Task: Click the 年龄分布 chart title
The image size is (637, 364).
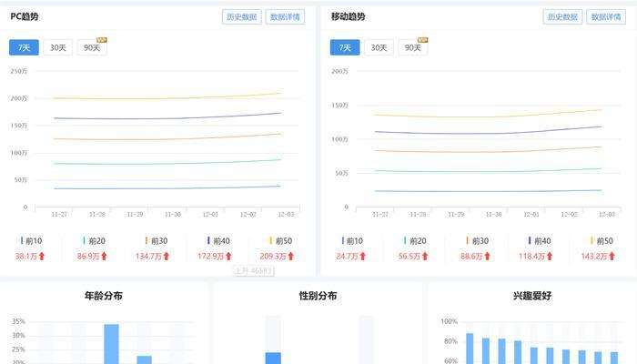Action: click(104, 296)
